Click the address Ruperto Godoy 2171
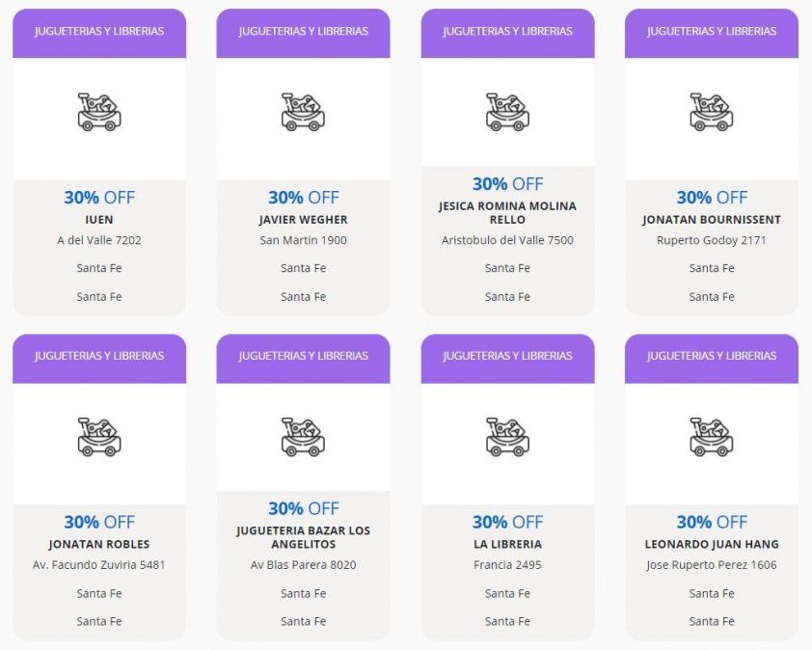 (x=712, y=240)
